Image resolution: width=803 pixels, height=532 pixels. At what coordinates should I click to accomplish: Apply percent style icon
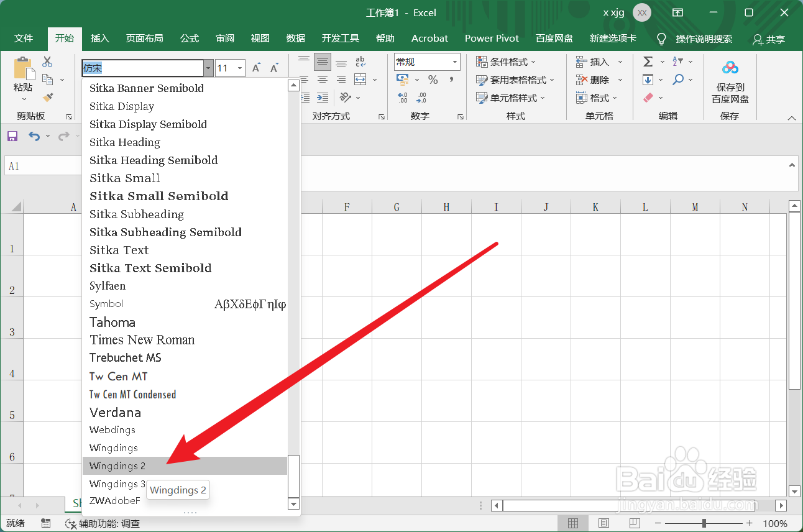[433, 80]
